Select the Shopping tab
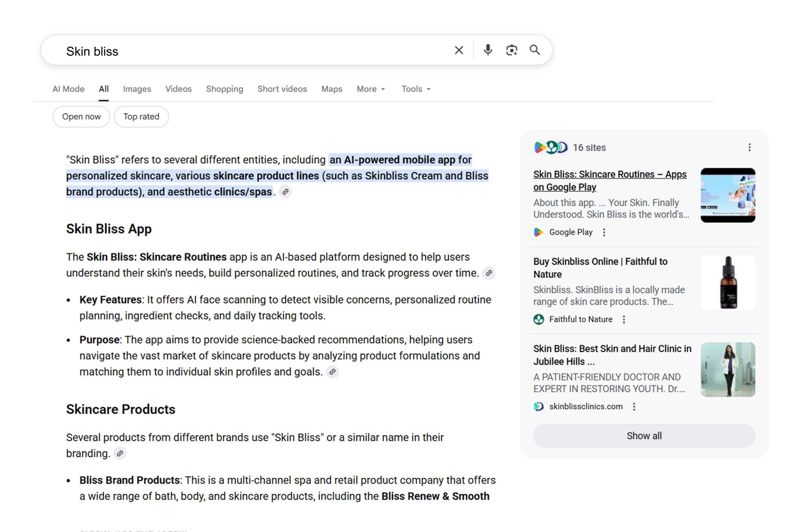The image size is (798, 532). 224,89
